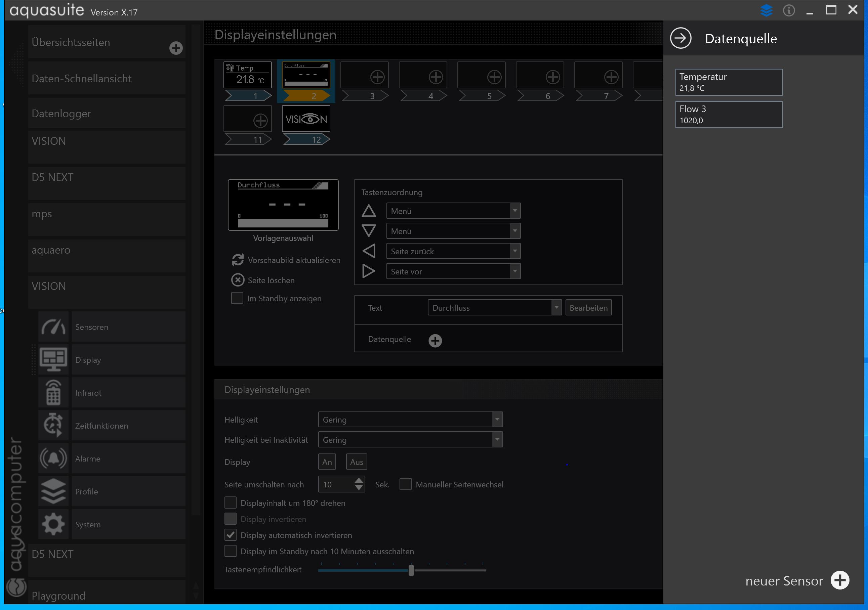The image size is (868, 610).
Task: Expand the Seite zurück key dropdown
Action: click(514, 251)
